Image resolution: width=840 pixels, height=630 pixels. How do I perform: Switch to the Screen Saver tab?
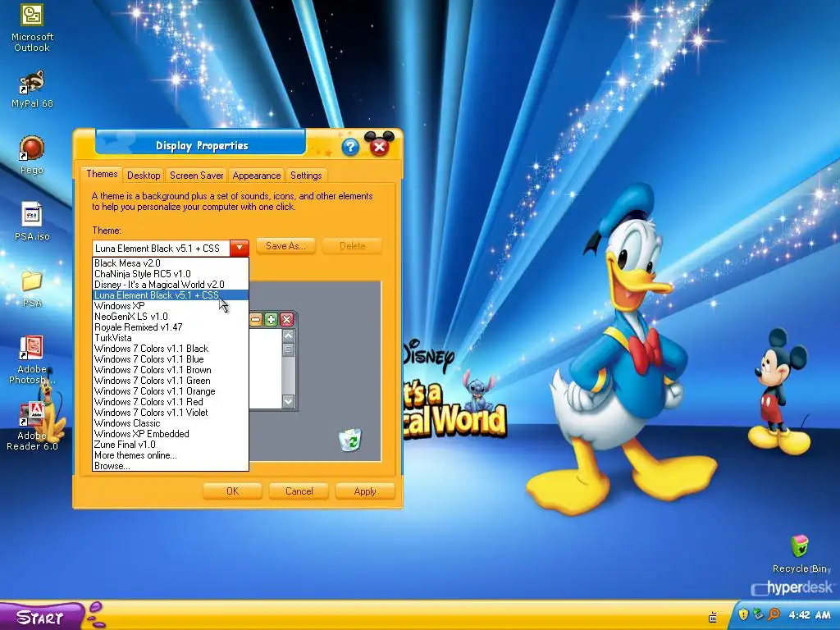pos(197,176)
